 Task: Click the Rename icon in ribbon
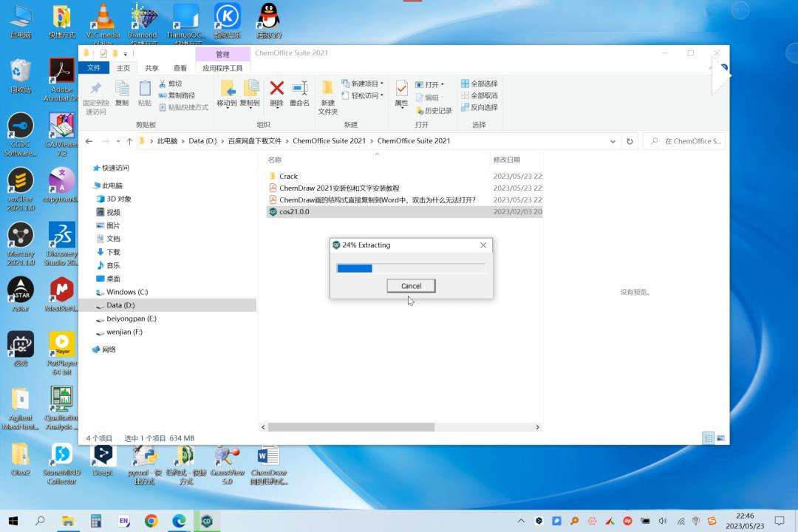point(300,89)
